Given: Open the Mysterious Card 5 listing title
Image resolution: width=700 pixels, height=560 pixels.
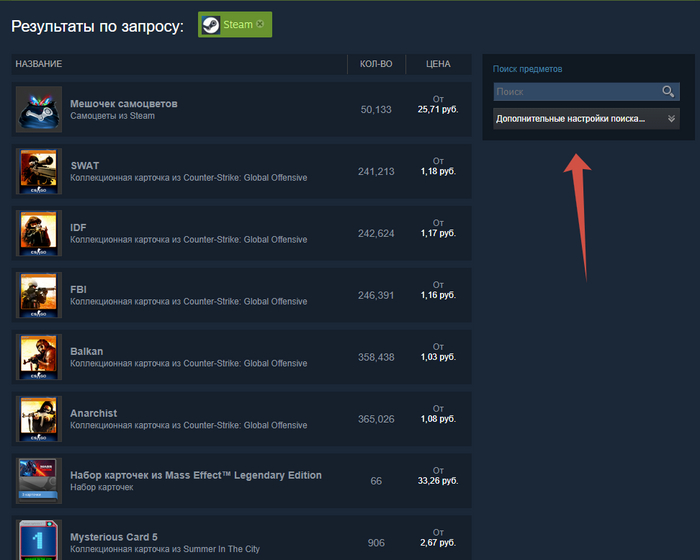Looking at the screenshot, I should (x=114, y=537).
